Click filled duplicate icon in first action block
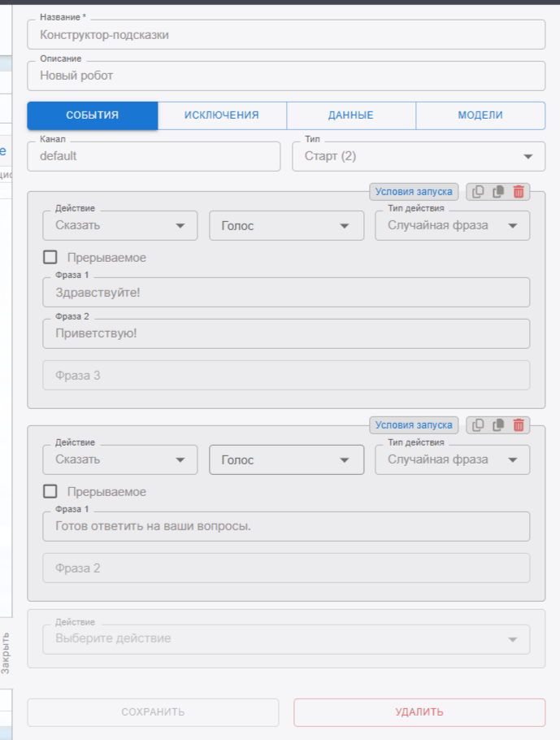The width and height of the screenshot is (560, 740). point(498,192)
